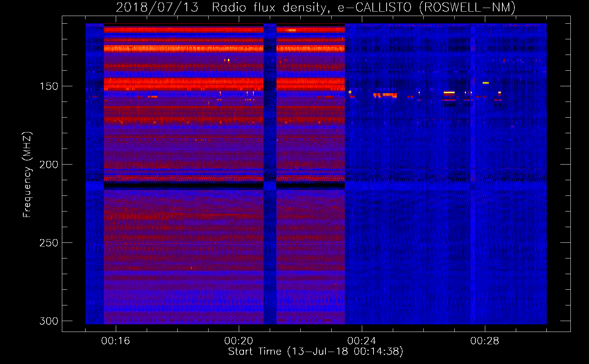Click the 00:28 time tick label
The image size is (589, 364).
pyautogui.click(x=485, y=341)
